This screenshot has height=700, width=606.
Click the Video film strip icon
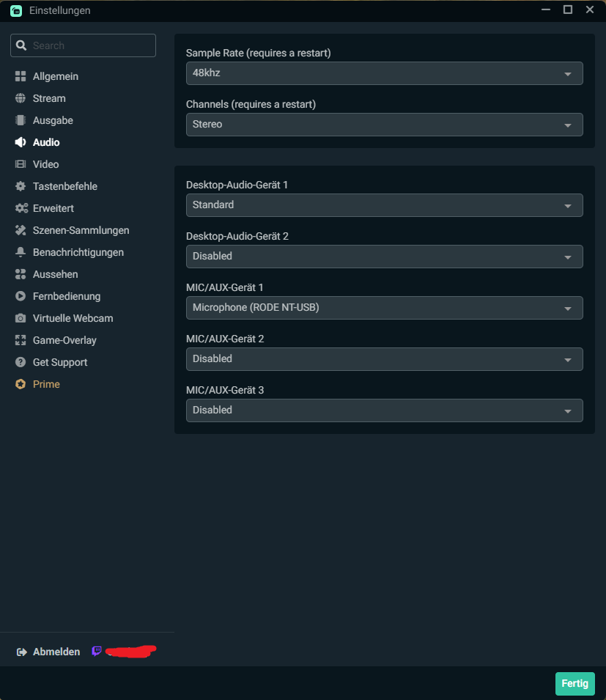click(x=21, y=164)
